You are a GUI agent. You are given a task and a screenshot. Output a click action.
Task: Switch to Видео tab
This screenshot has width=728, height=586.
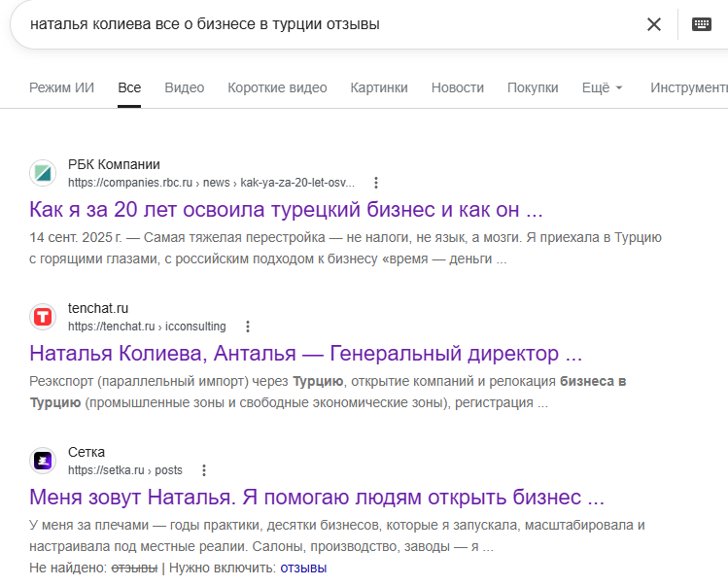pyautogui.click(x=185, y=87)
